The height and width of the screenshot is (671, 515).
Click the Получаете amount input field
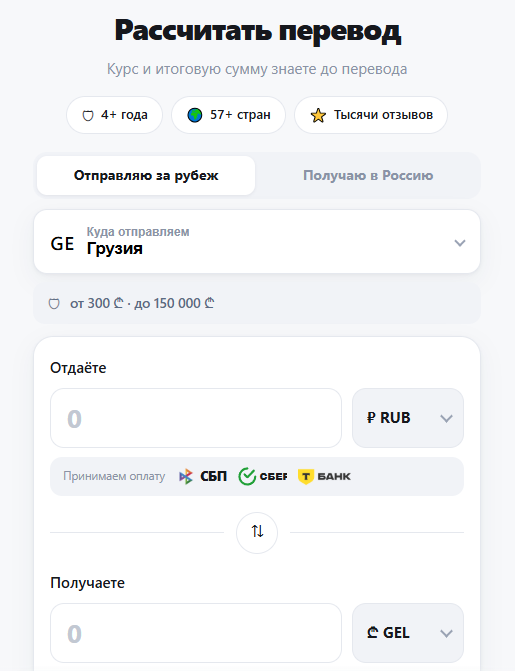pyautogui.click(x=196, y=633)
